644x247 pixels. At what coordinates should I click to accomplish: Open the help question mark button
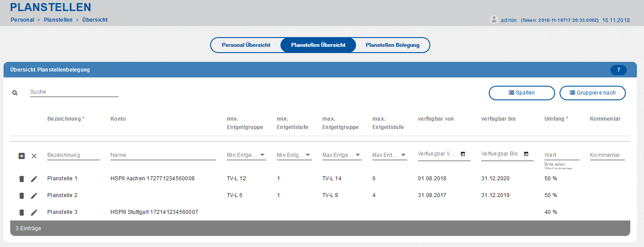(618, 70)
